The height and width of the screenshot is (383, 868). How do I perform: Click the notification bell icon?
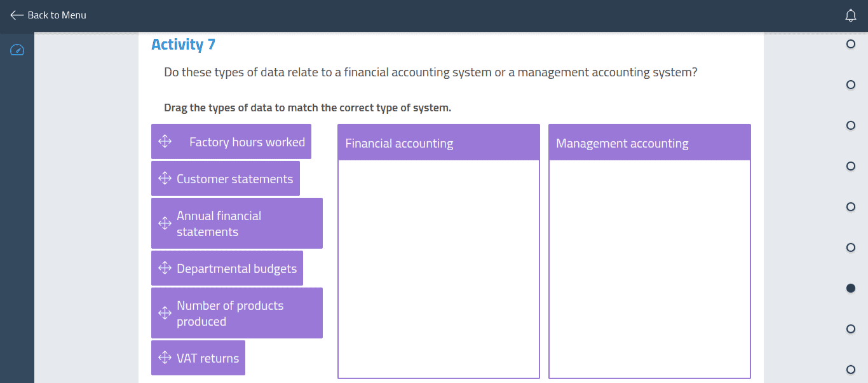point(851,15)
